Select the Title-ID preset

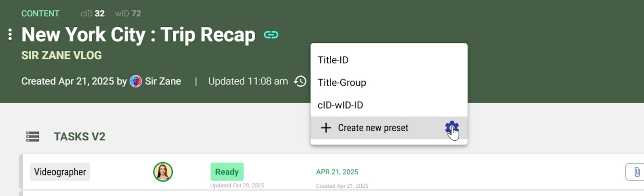[x=333, y=60]
